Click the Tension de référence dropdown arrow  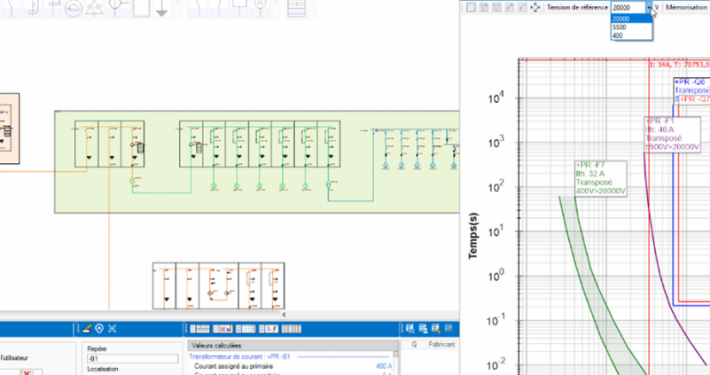tap(649, 8)
